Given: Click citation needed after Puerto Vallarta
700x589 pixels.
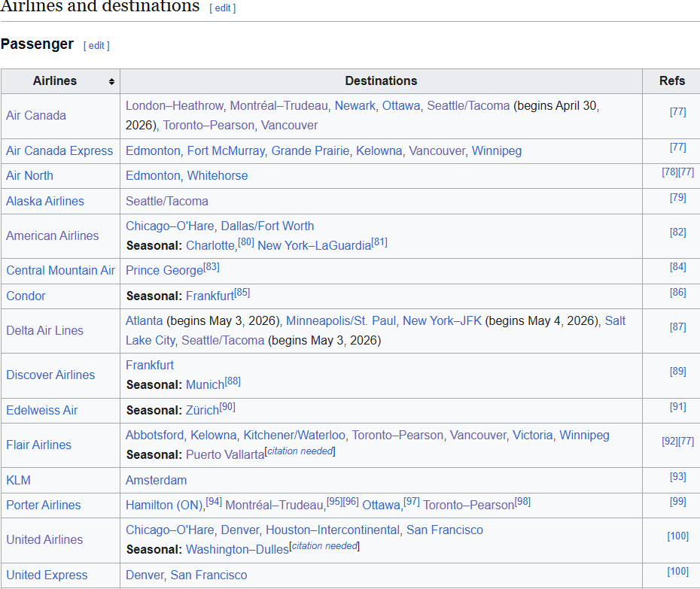Looking at the screenshot, I should click(300, 451).
